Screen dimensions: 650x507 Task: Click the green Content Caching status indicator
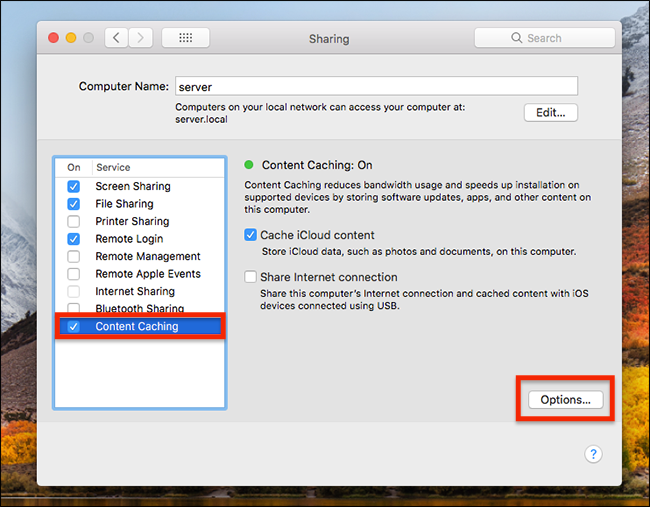(249, 165)
